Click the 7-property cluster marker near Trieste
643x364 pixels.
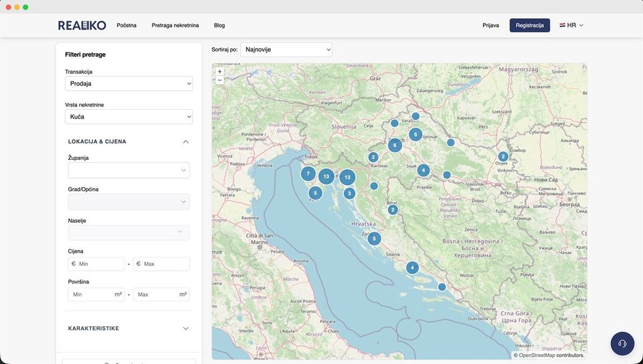click(x=308, y=173)
